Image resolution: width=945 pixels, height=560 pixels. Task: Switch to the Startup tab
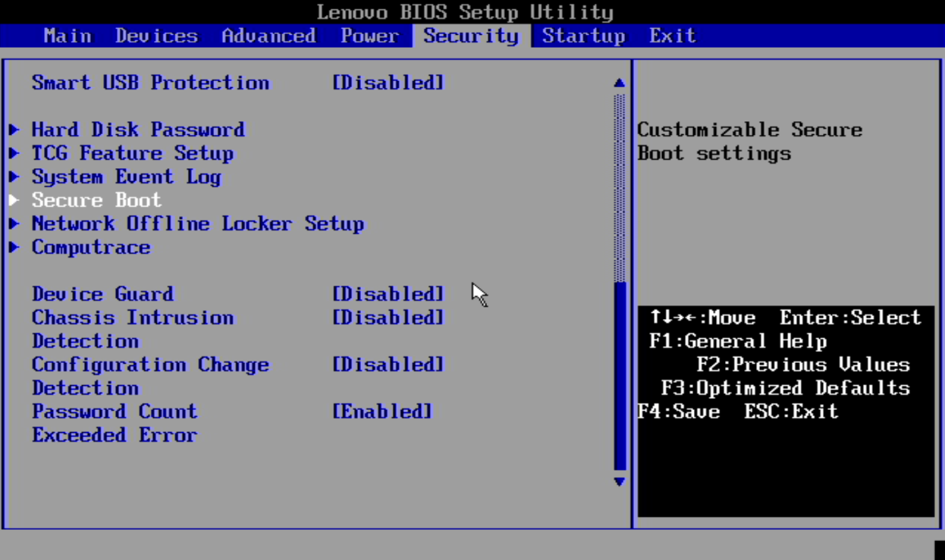coord(583,36)
